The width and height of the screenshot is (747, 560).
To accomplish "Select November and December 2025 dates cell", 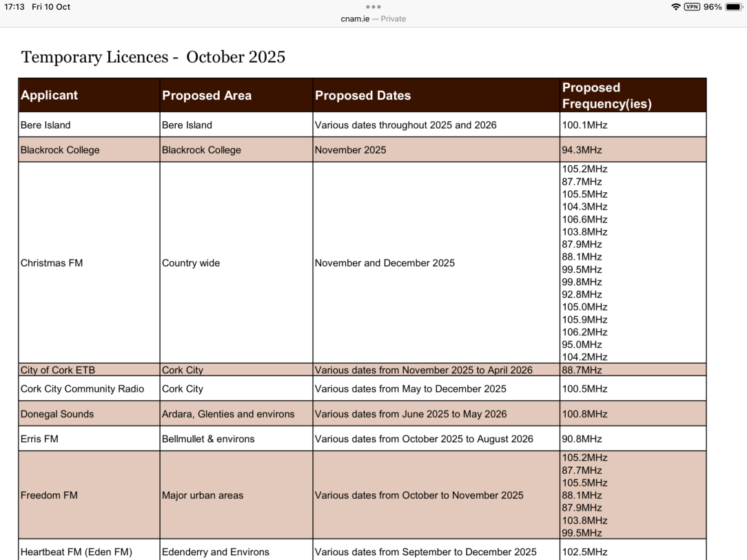I will [436, 263].
